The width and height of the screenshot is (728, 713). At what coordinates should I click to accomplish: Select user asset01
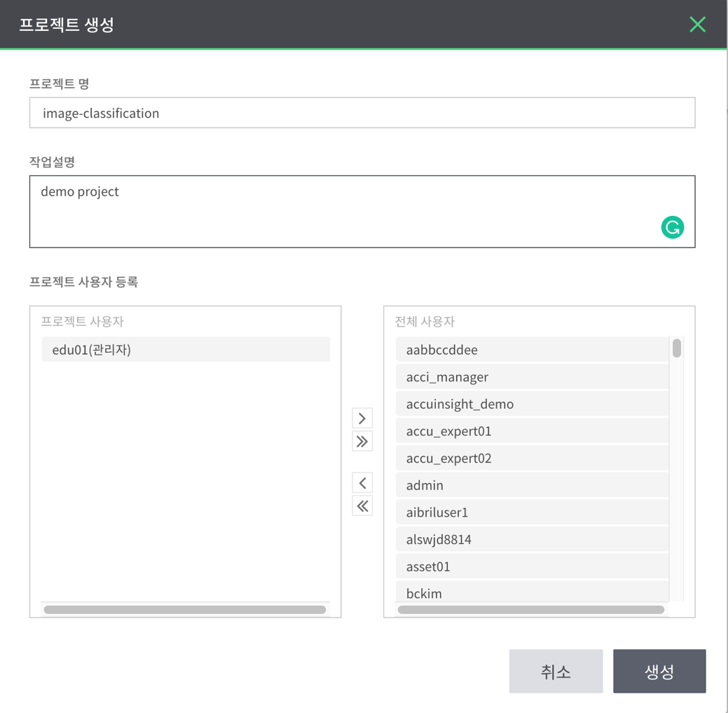coord(532,566)
